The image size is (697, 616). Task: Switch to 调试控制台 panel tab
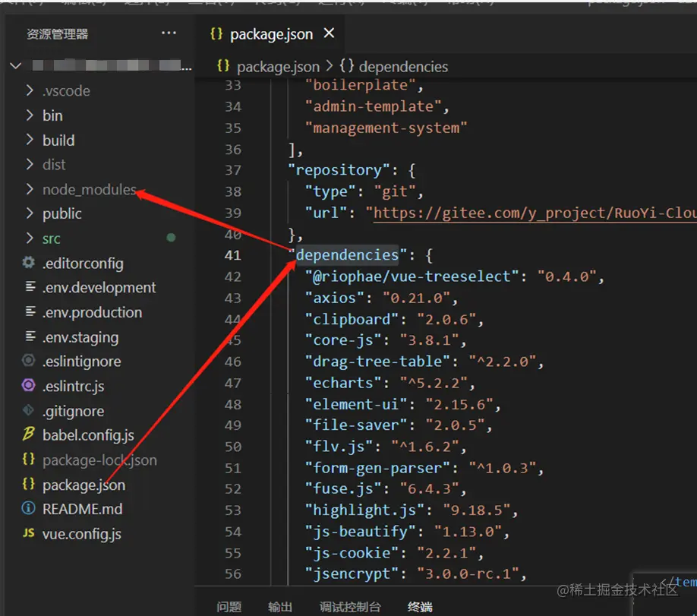[350, 607]
